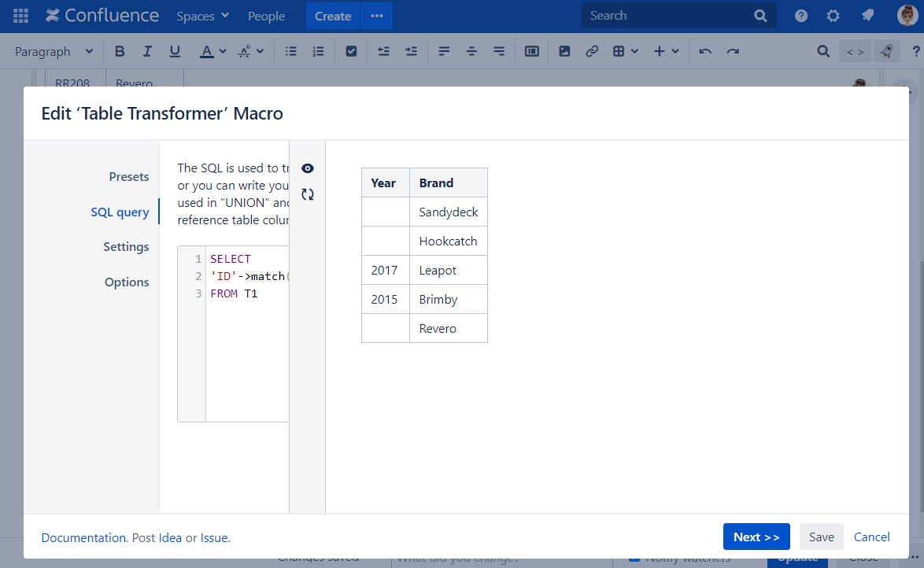Align text center
This screenshot has width=924, height=568.
coord(471,51)
